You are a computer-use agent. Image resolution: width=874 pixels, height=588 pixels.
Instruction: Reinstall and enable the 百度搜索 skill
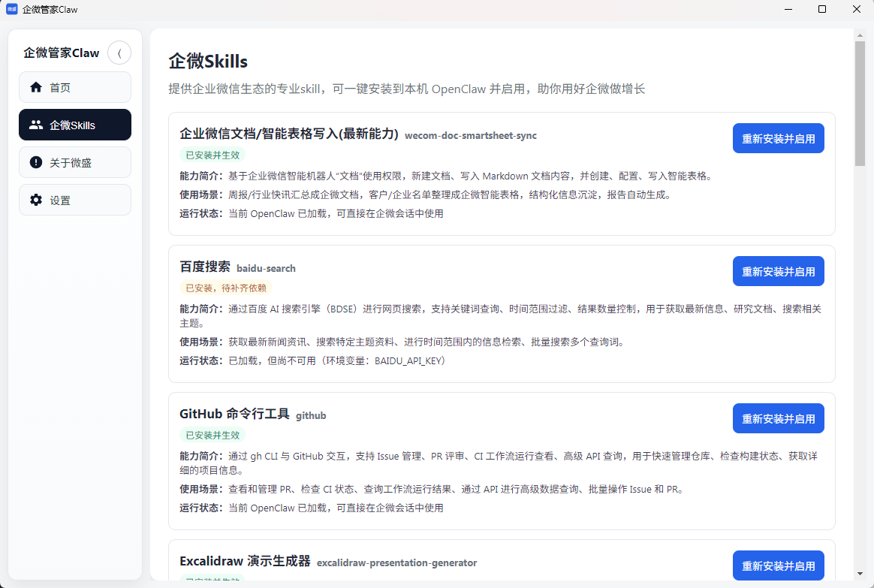tap(778, 271)
